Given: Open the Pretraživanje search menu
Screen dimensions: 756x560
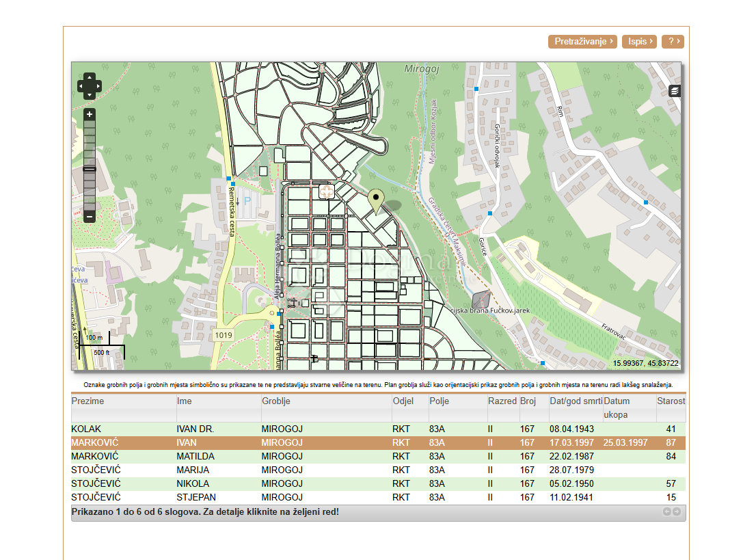Looking at the screenshot, I should tap(582, 42).
